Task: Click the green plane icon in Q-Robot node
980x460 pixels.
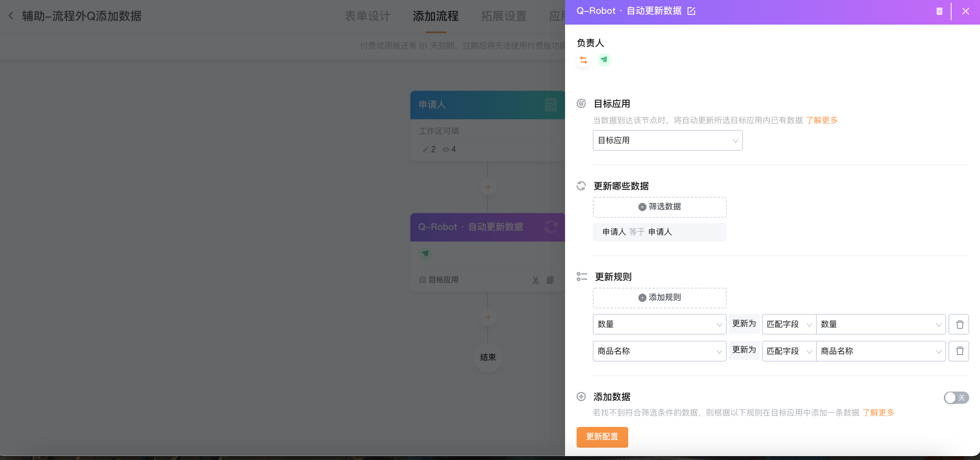Action: (425, 253)
